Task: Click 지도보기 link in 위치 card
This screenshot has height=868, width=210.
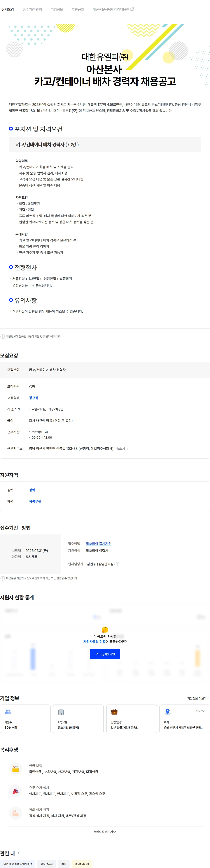Action: point(201,711)
